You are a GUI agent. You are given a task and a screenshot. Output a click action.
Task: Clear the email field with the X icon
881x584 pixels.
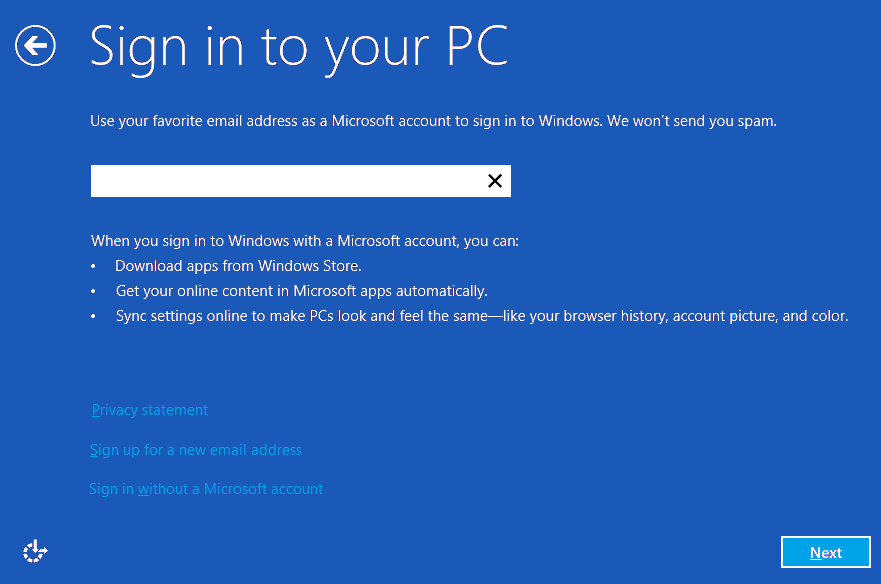tap(494, 181)
